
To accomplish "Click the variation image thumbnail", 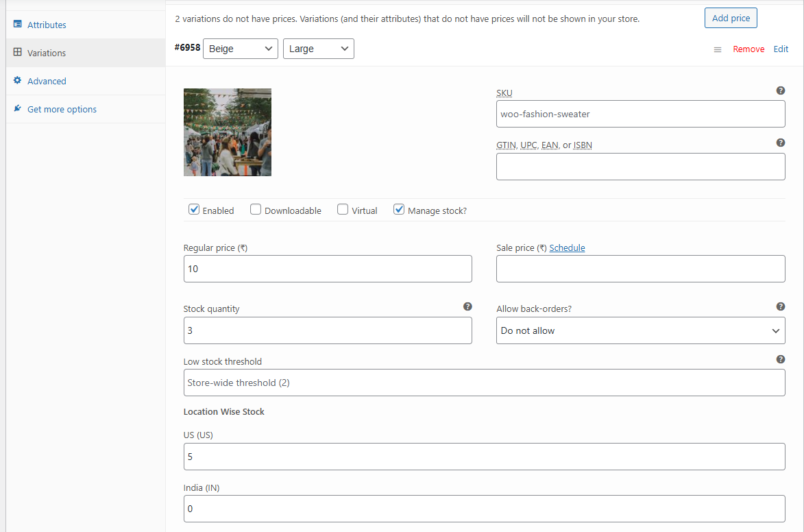I will 228,132.
